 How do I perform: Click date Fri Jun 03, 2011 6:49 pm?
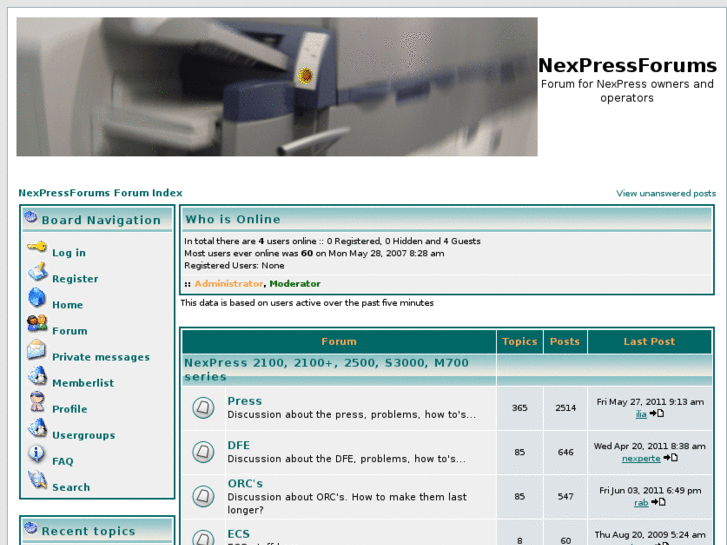pyautogui.click(x=650, y=490)
